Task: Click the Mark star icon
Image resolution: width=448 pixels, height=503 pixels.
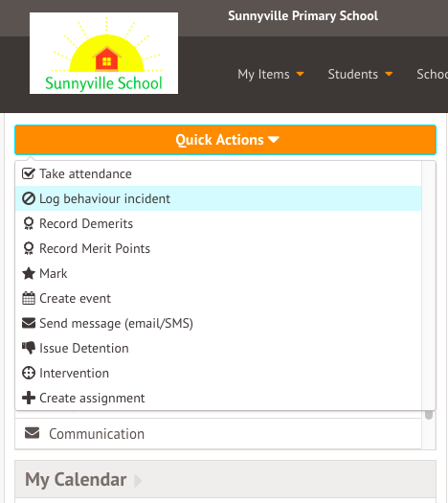Action: click(x=29, y=274)
